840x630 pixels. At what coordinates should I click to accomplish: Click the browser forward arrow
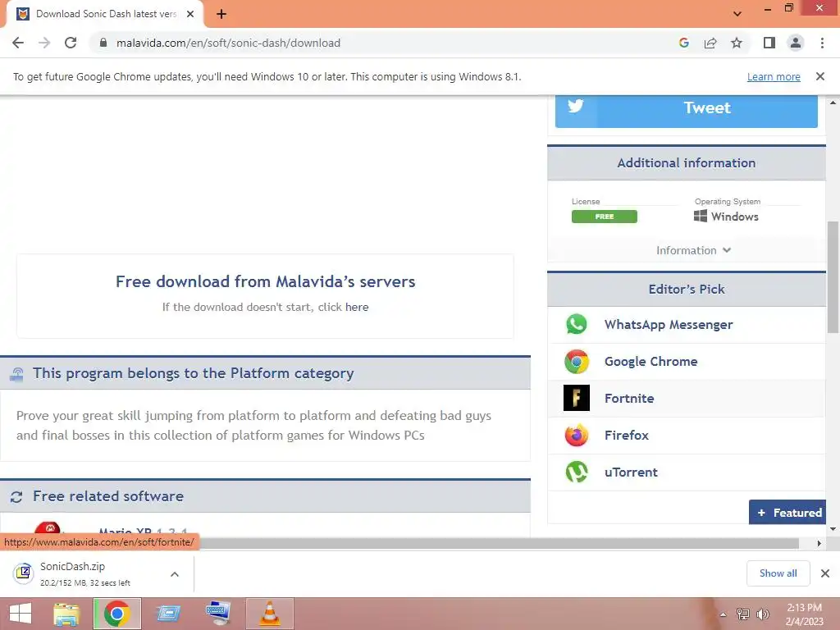(x=44, y=43)
